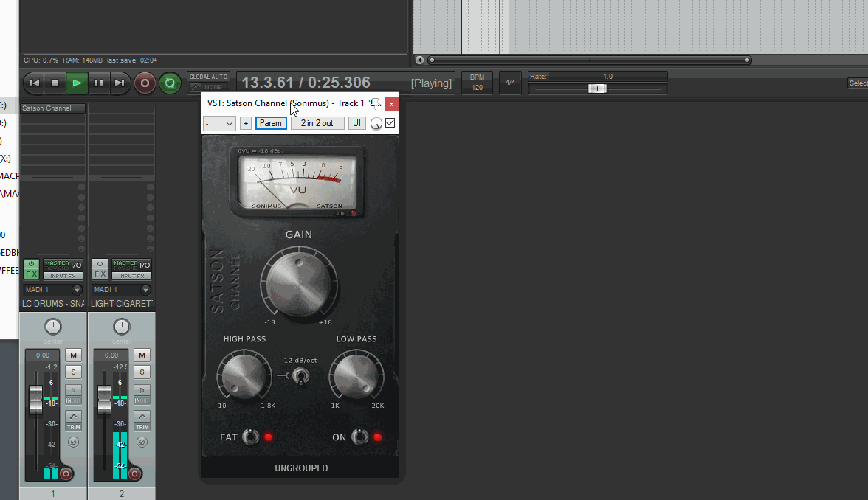Click the LOW PASS knob
Image resolution: width=868 pixels, height=500 pixels.
(x=356, y=375)
